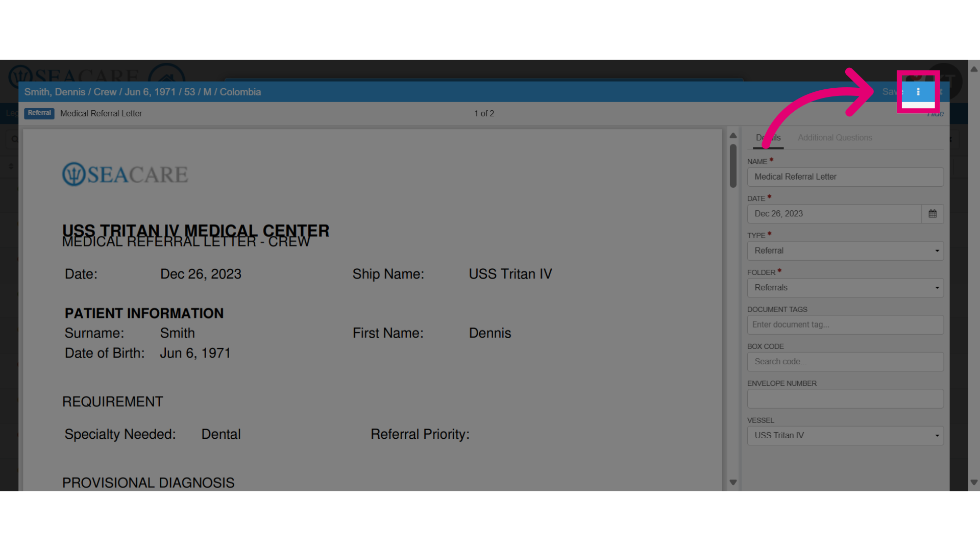
Task: Open the Folder dropdown showing Referrals
Action: pos(845,288)
